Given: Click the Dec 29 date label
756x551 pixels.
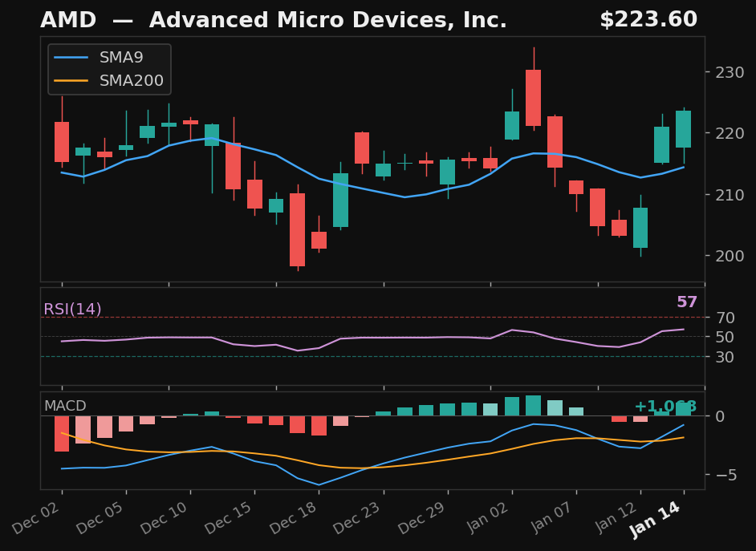Looking at the screenshot, I should [x=421, y=518].
